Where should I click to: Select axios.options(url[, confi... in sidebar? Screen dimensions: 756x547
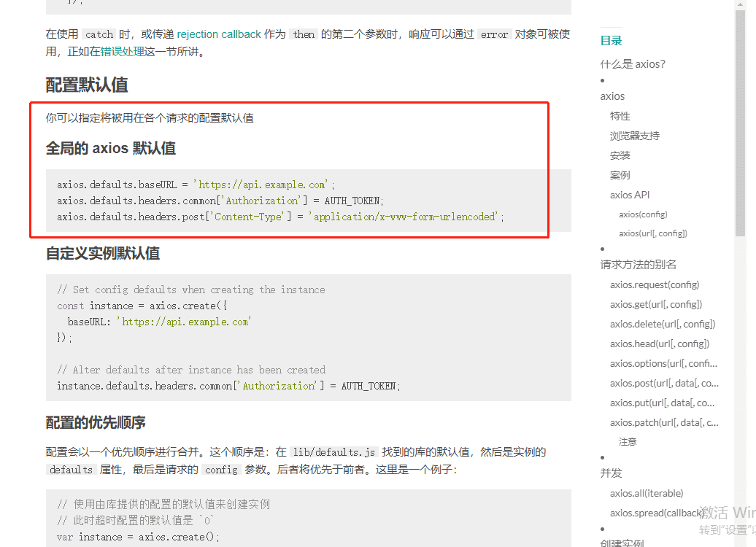(663, 364)
